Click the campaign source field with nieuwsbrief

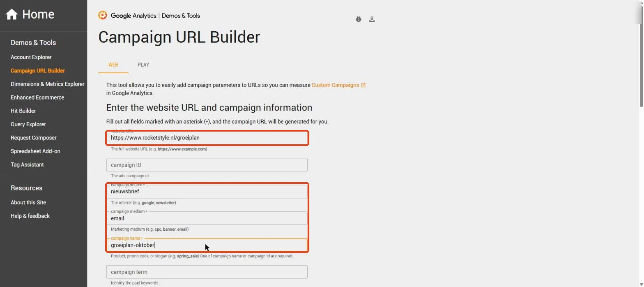(x=207, y=191)
